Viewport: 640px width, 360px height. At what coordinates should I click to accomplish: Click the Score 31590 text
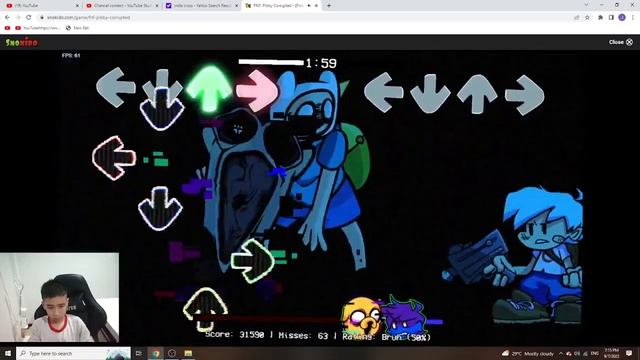click(x=235, y=335)
